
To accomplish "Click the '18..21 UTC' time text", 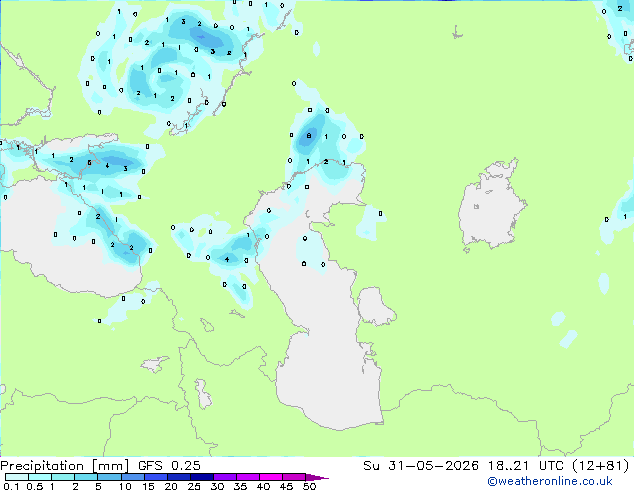I will (525, 466).
